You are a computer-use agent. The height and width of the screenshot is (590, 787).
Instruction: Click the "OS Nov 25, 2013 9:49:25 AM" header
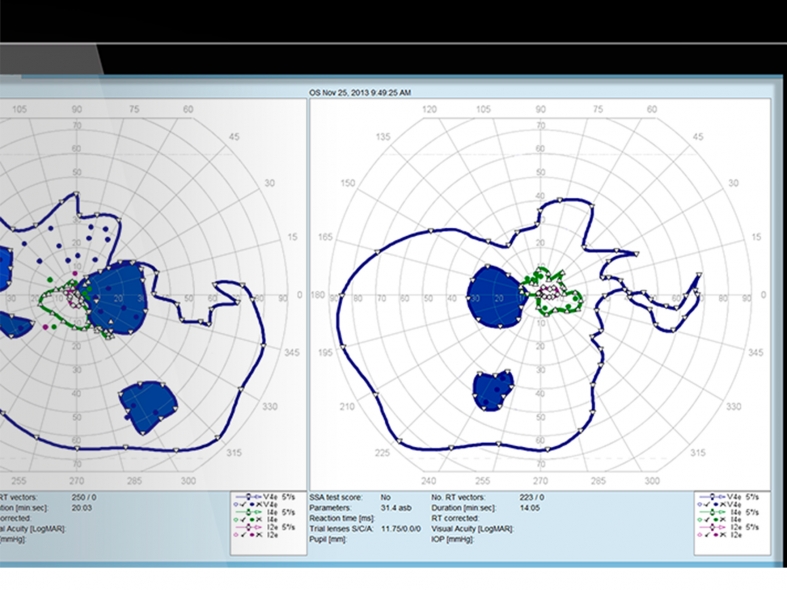[x=360, y=92]
